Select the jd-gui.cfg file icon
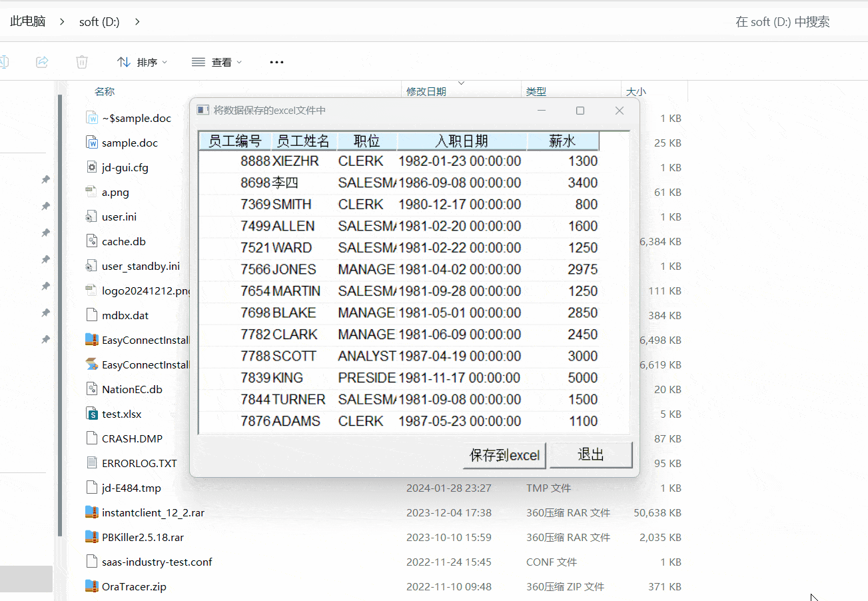 [x=92, y=167]
